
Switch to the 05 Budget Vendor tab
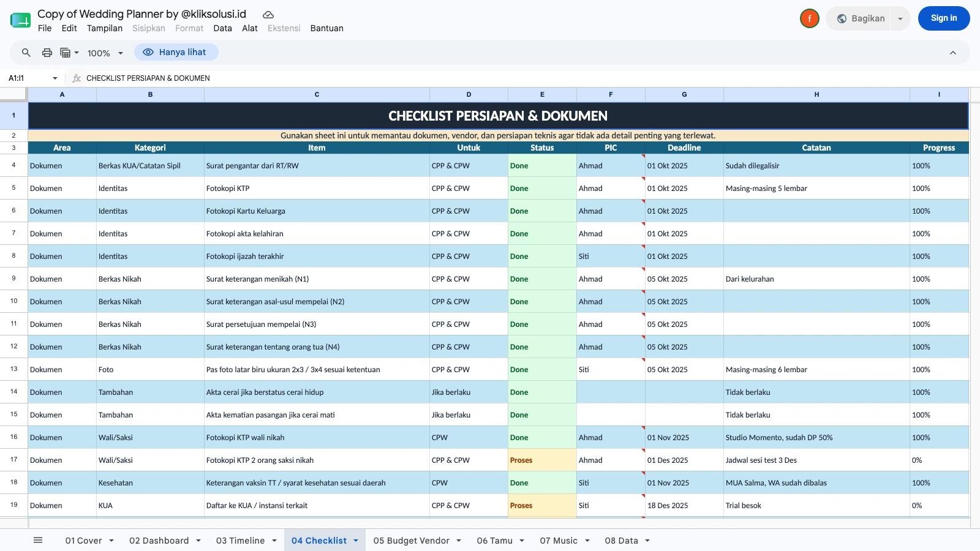(x=411, y=541)
